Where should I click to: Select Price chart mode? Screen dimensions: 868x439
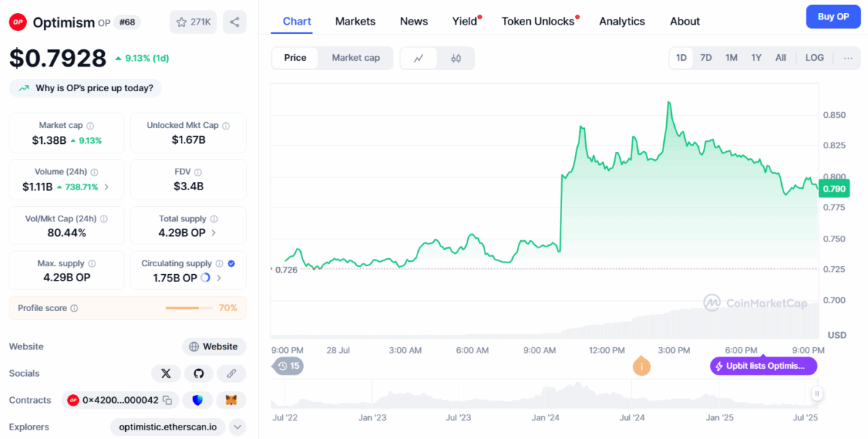point(295,58)
